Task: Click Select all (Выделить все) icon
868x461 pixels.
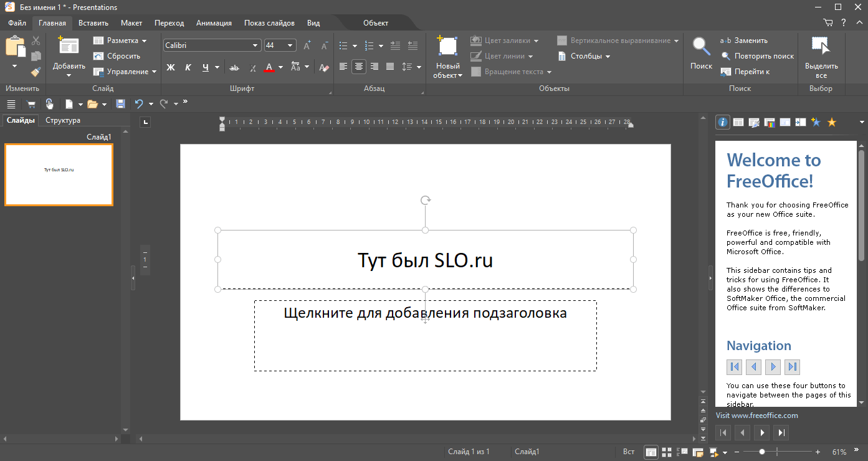Action: coord(821,47)
